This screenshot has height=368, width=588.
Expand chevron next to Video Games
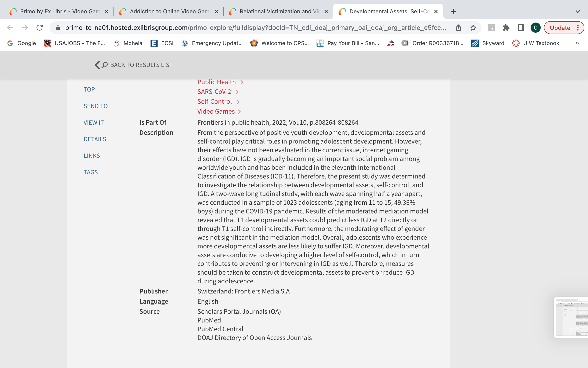coord(239,112)
